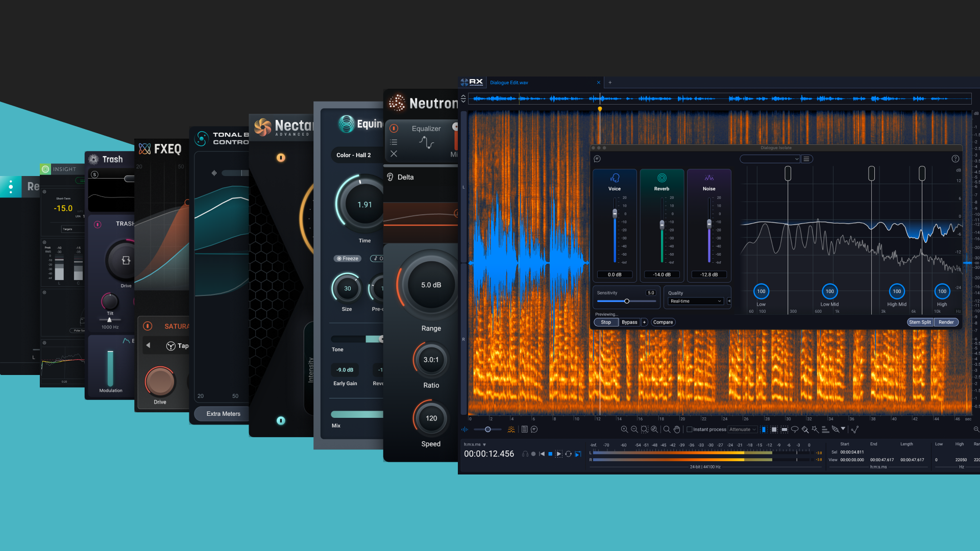Click the Voice head icon in Dialogue Isolate
The width and height of the screenshot is (980, 551).
pyautogui.click(x=615, y=178)
